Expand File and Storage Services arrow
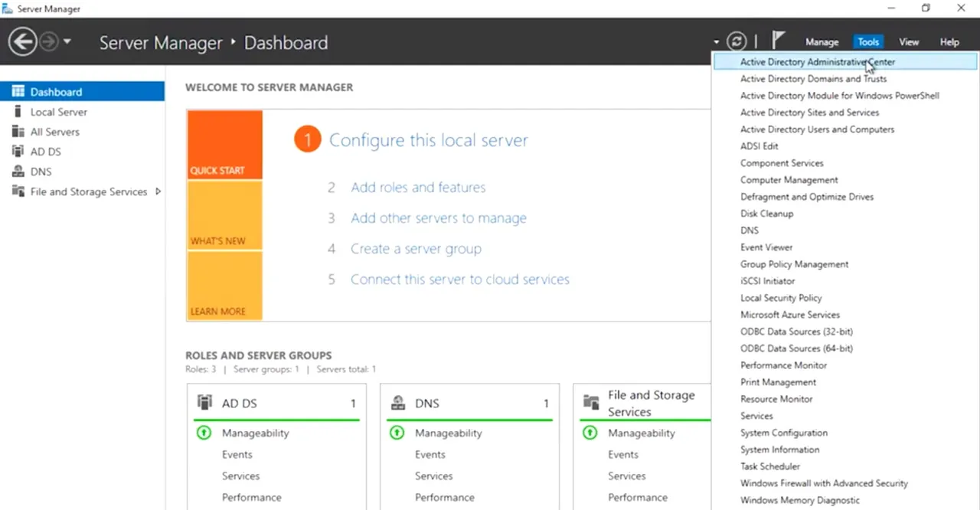 [x=158, y=191]
